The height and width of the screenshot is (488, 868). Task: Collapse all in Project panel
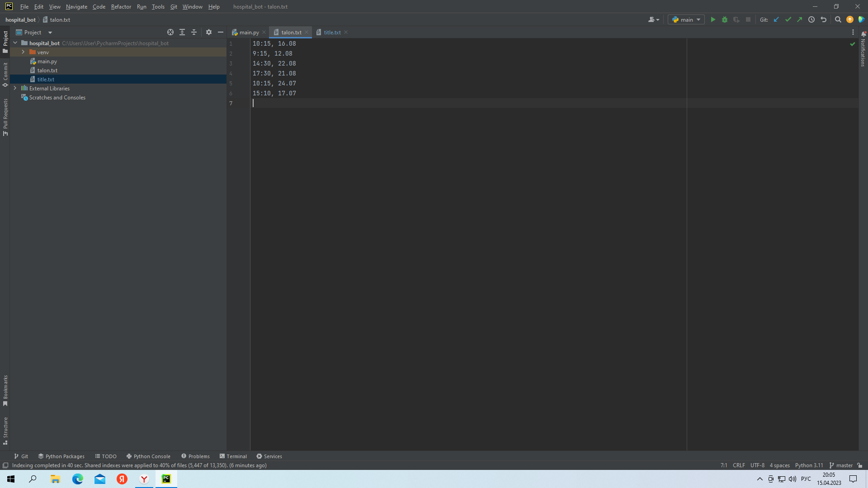(194, 32)
